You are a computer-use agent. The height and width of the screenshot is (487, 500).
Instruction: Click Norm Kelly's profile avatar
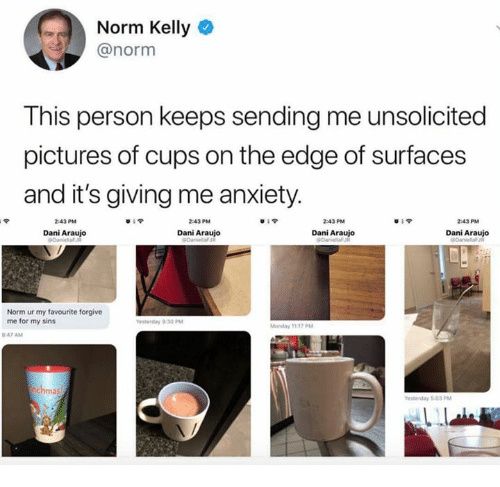click(54, 39)
